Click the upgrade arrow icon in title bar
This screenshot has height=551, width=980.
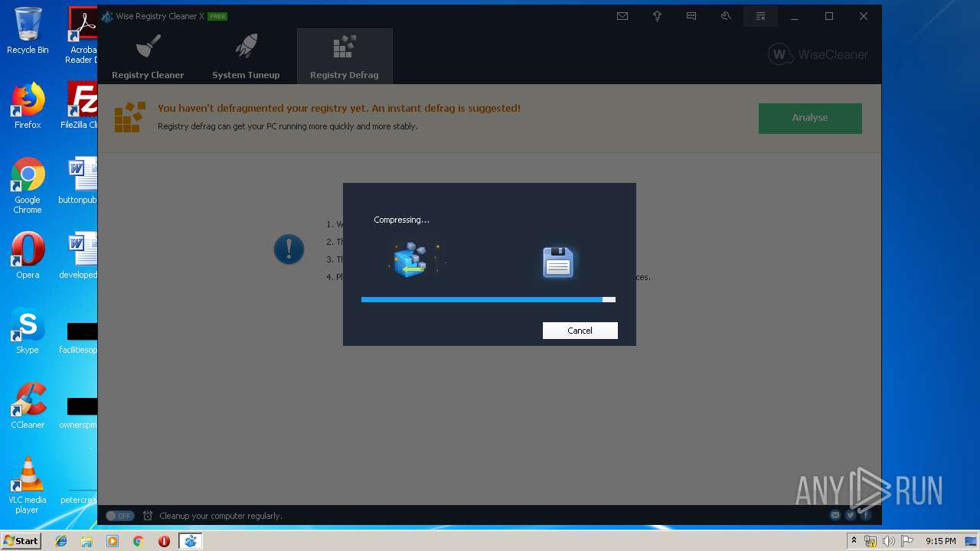pos(657,16)
